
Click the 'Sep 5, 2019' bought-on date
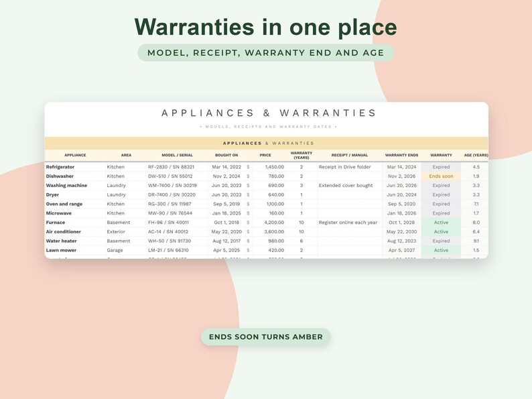click(226, 204)
